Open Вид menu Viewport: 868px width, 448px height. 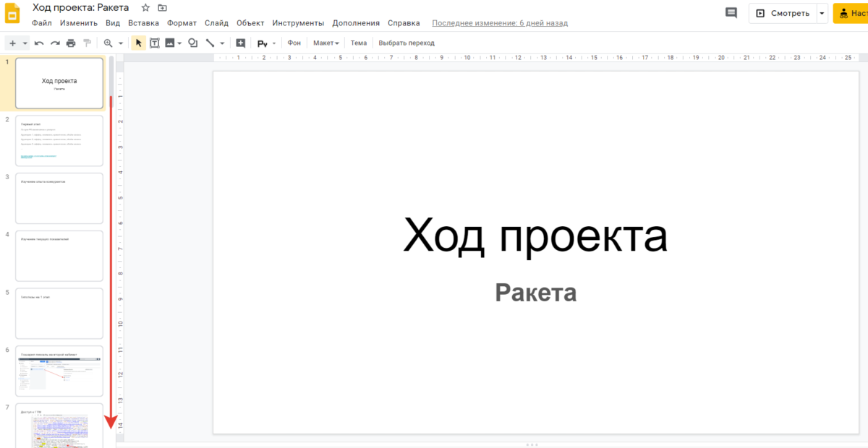tap(113, 23)
